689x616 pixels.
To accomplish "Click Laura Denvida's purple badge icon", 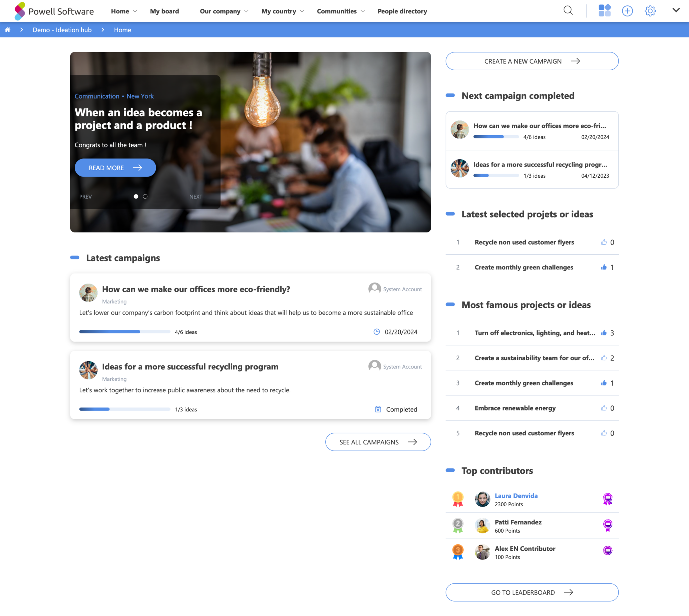I will point(608,499).
